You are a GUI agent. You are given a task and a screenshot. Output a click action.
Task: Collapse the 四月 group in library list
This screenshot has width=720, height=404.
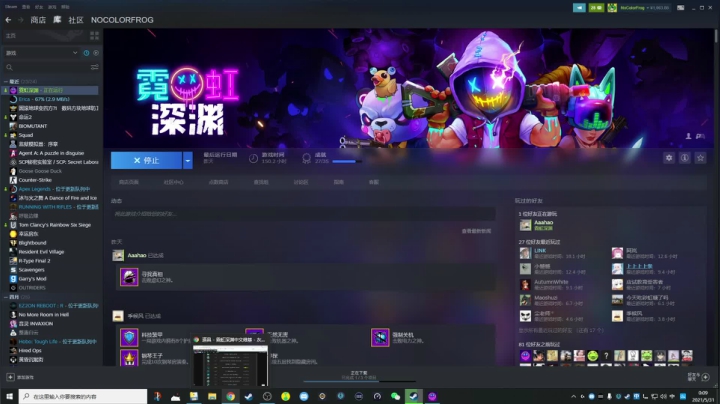tap(6, 297)
